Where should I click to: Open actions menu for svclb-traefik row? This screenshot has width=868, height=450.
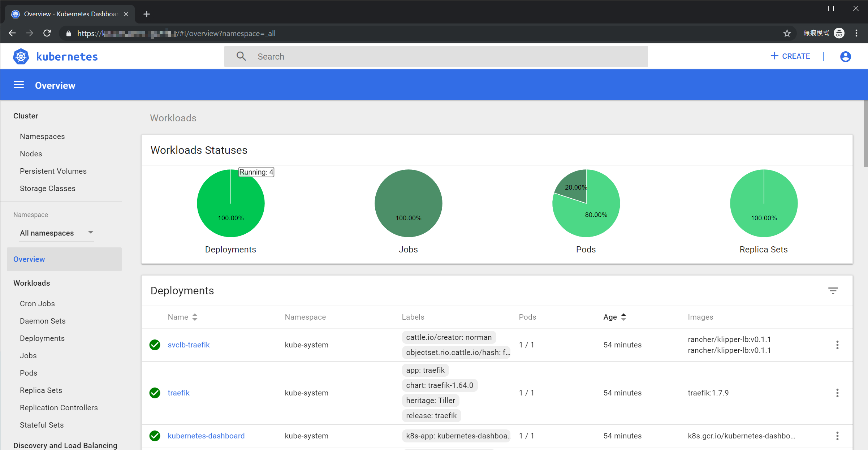(x=837, y=345)
